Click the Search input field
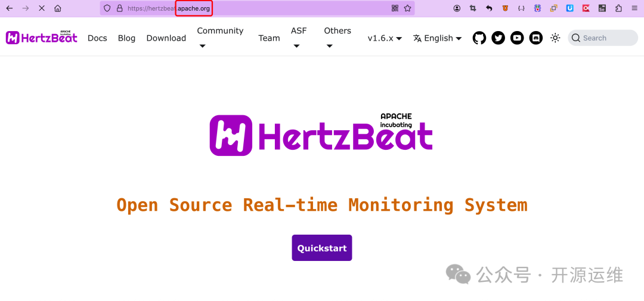Screen dimensions: 644x301 [603, 38]
